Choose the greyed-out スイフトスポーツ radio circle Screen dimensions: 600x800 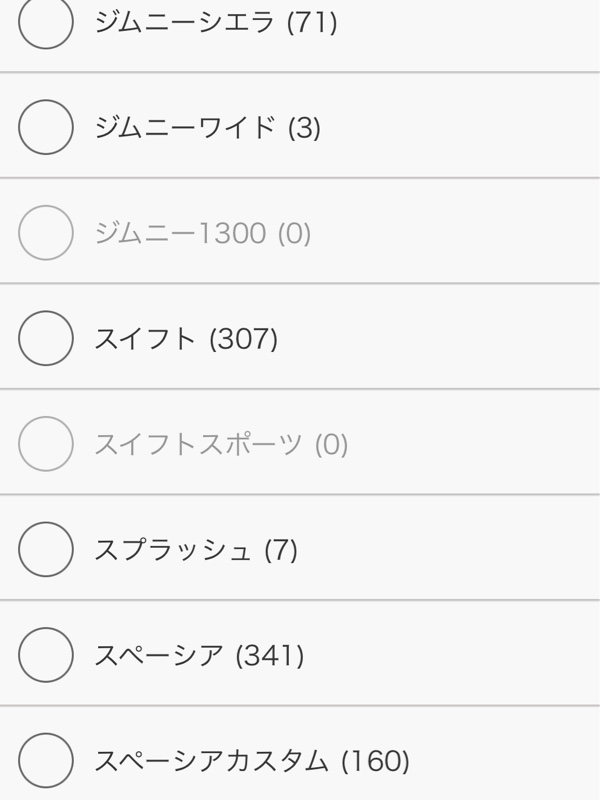[x=46, y=444]
